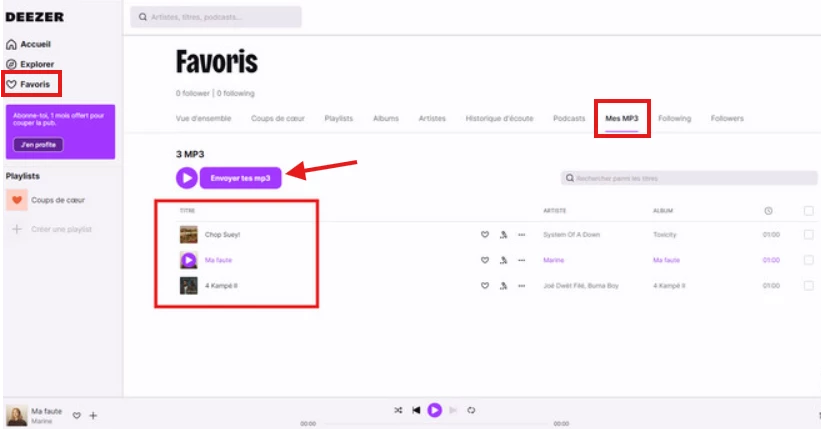This screenshot has width=821, height=429.
Task: Switch to the Playlists tab
Action: point(339,118)
